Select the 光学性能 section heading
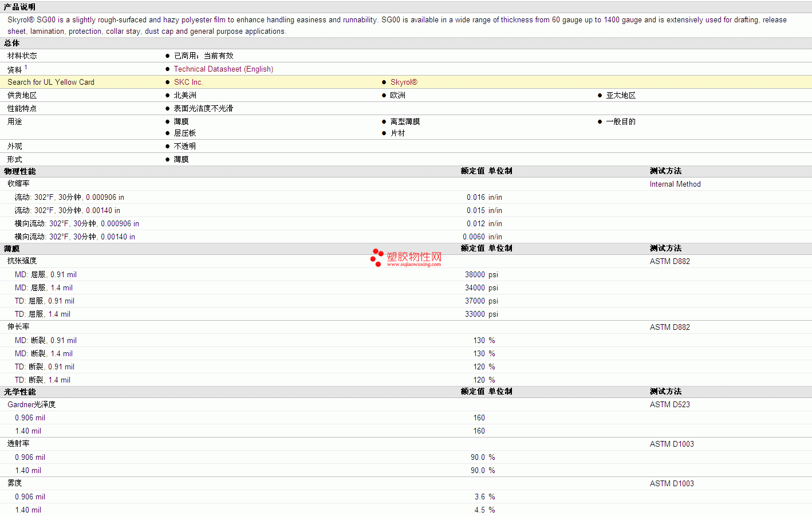The image size is (812, 516). point(19,392)
